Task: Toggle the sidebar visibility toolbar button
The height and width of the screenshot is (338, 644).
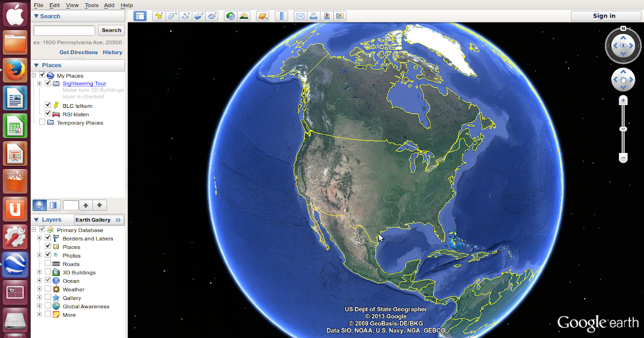Action: click(x=140, y=16)
